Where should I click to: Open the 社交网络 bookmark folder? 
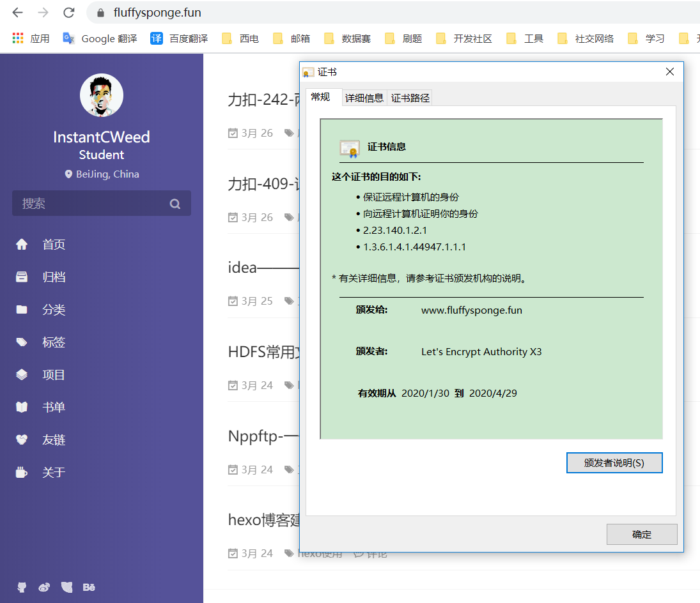tap(586, 39)
